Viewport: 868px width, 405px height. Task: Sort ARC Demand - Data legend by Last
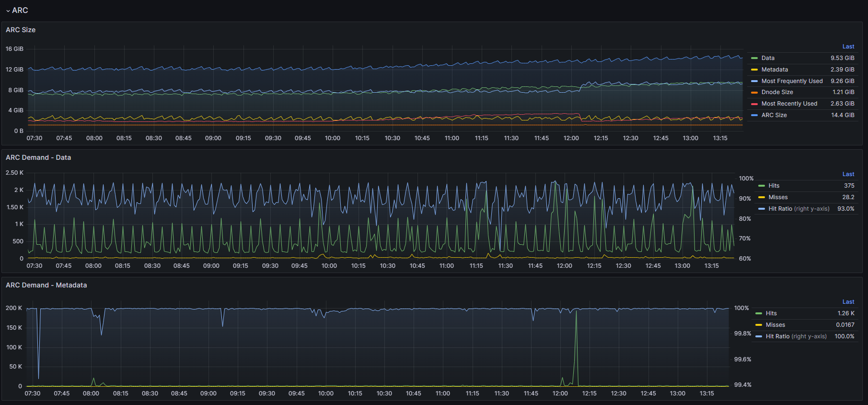coord(848,174)
